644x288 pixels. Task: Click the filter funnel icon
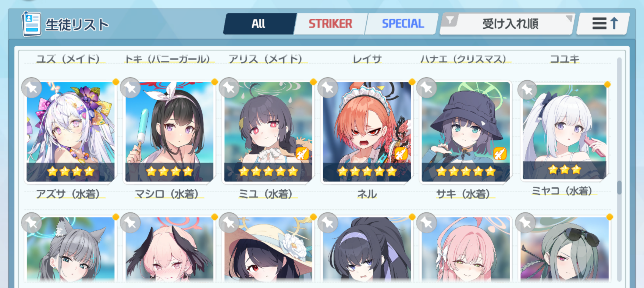[x=450, y=20]
